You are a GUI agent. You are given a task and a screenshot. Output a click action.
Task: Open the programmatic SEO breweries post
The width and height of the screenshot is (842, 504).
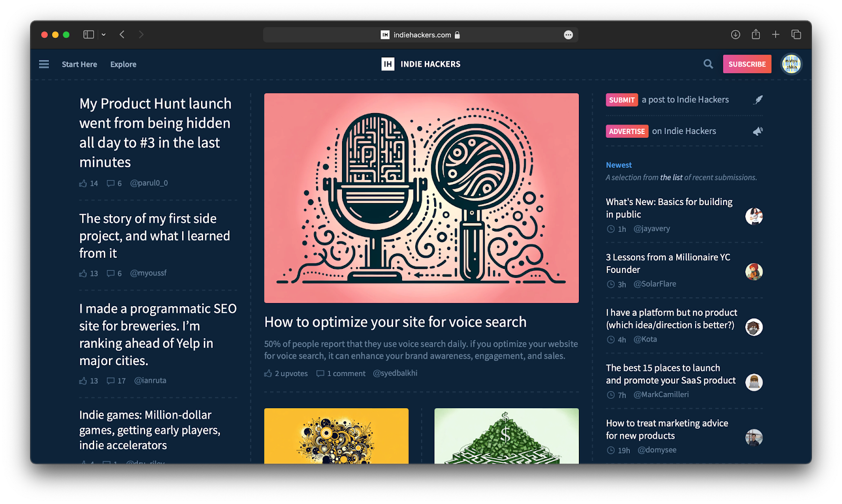(158, 335)
